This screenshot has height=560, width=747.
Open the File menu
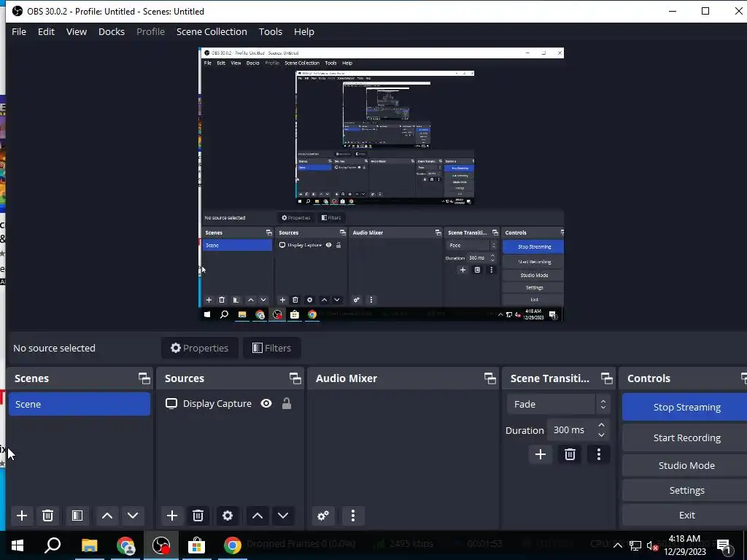[19, 32]
